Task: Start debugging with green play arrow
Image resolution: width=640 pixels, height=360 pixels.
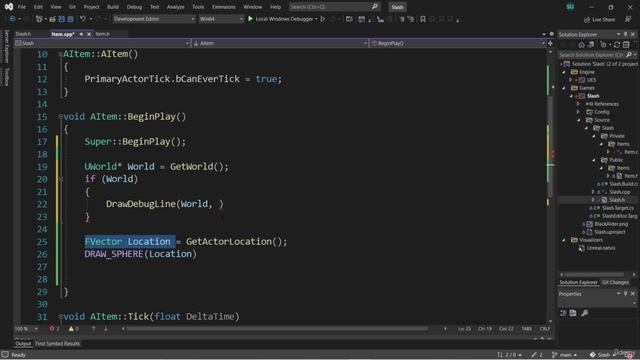Action: pos(250,19)
